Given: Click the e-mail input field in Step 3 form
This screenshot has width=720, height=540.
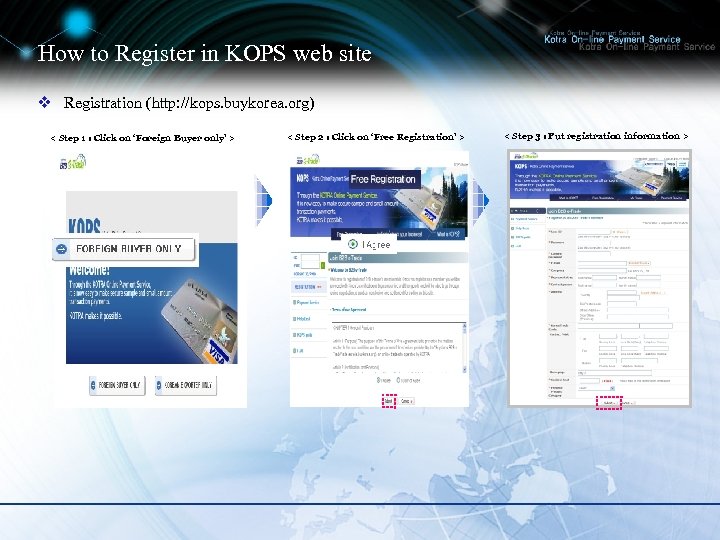Looking at the screenshot, I should [x=602, y=263].
